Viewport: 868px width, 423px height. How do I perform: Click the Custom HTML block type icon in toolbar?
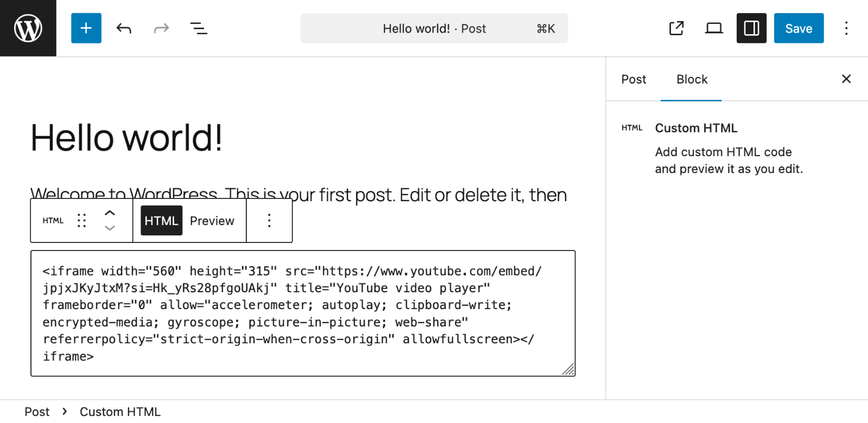point(53,221)
